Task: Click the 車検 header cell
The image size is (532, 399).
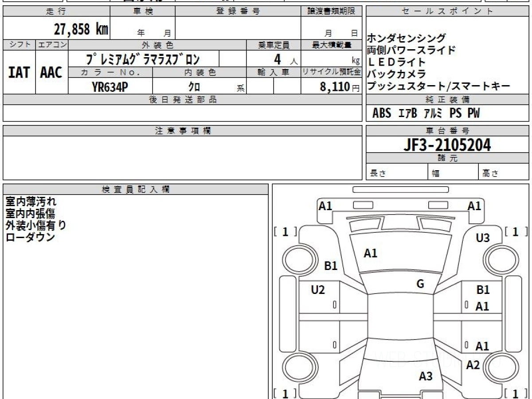Action: [x=143, y=11]
